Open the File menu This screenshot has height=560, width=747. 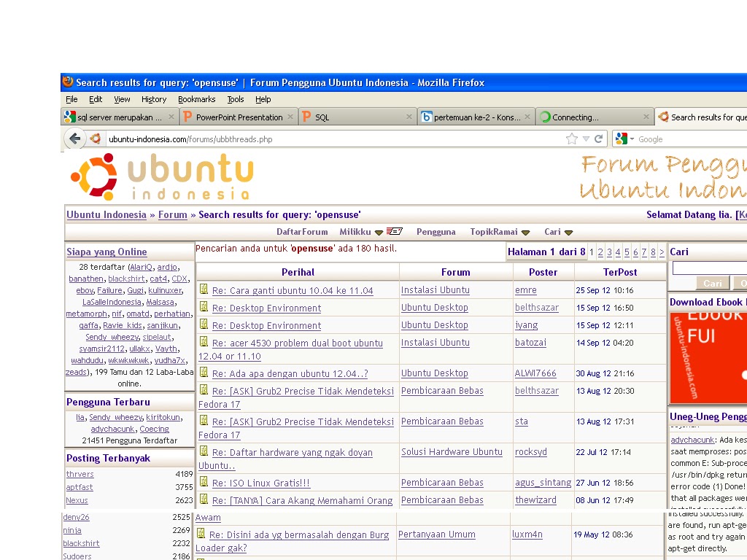pyautogui.click(x=71, y=99)
